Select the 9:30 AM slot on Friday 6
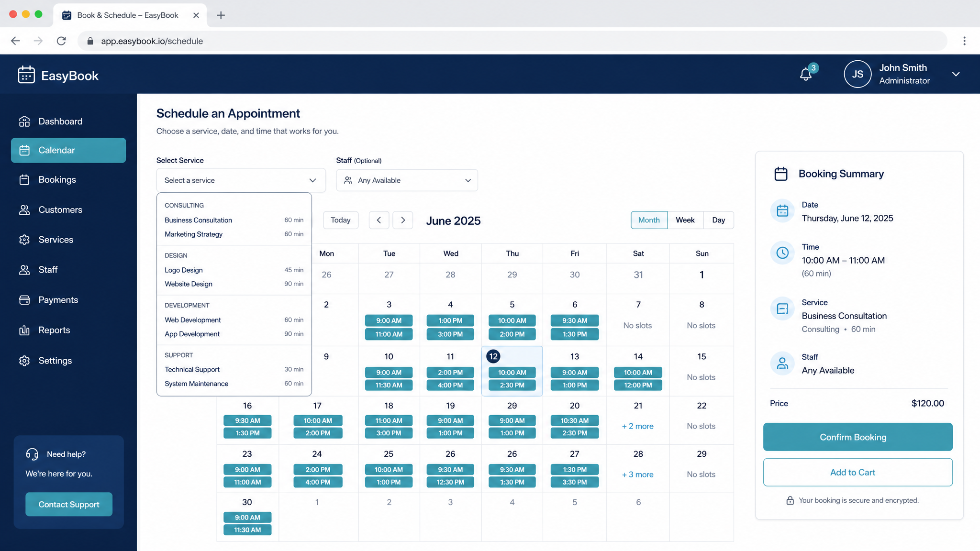 click(575, 320)
